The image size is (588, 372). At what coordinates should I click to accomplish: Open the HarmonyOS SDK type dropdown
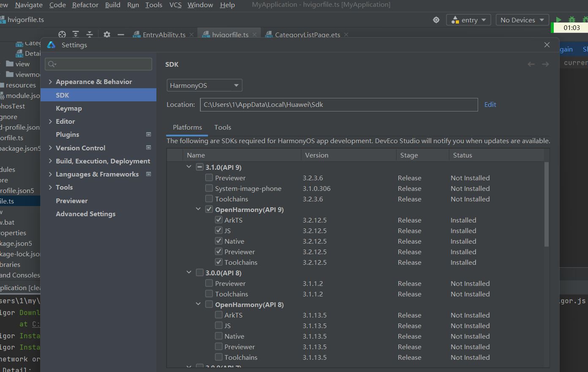pyautogui.click(x=205, y=85)
